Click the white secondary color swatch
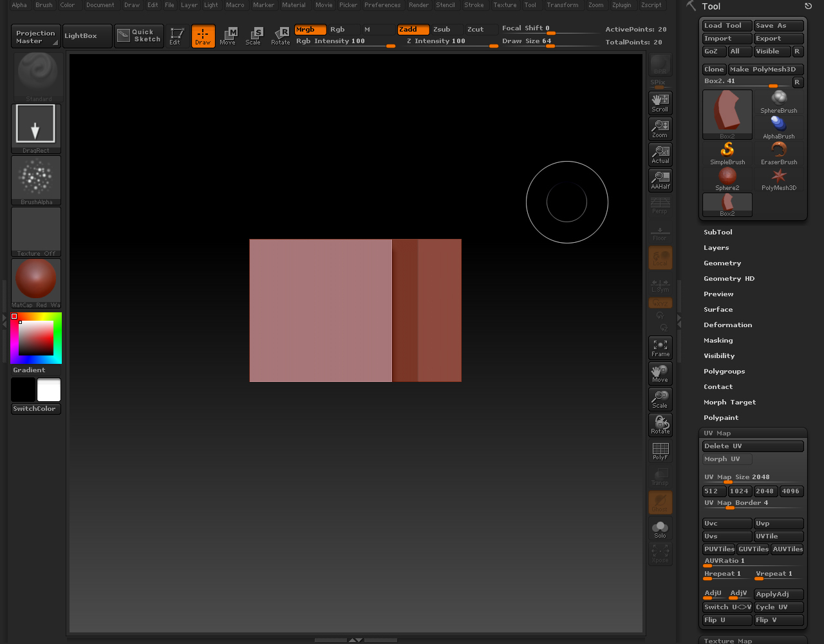 tap(49, 390)
